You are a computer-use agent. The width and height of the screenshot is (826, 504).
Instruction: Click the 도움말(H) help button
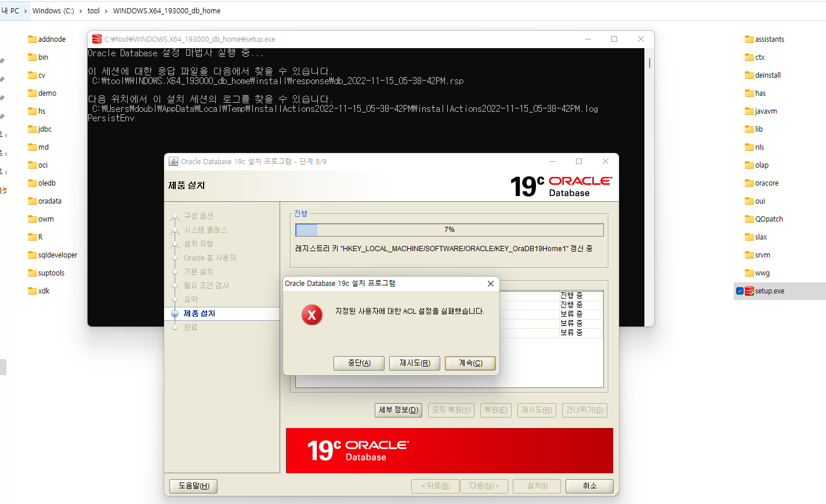[194, 486]
